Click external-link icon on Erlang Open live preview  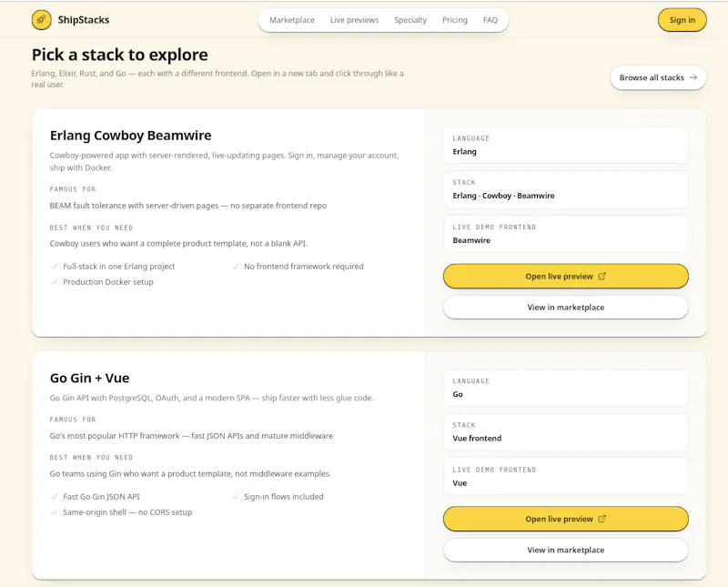602,276
